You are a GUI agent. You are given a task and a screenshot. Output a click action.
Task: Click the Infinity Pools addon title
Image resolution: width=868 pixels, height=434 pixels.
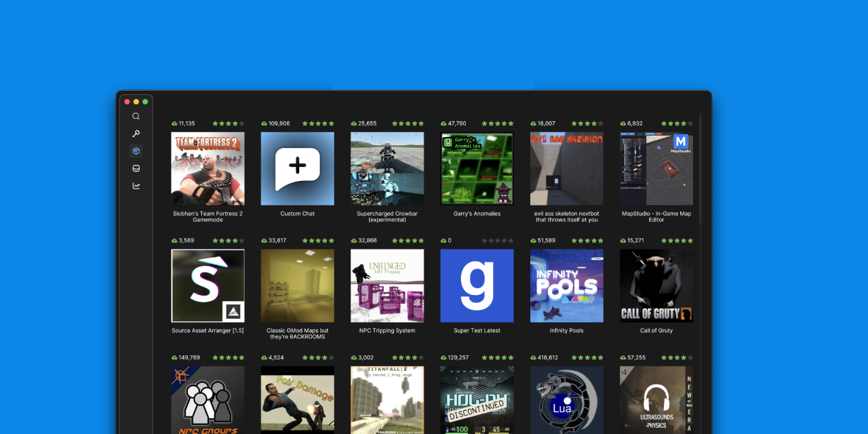coord(567,331)
